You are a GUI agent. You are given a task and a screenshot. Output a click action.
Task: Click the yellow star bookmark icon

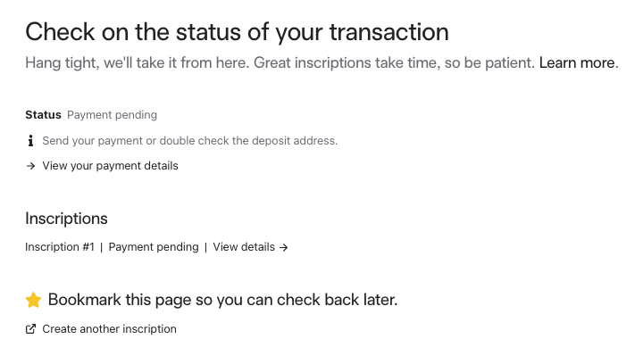click(33, 300)
